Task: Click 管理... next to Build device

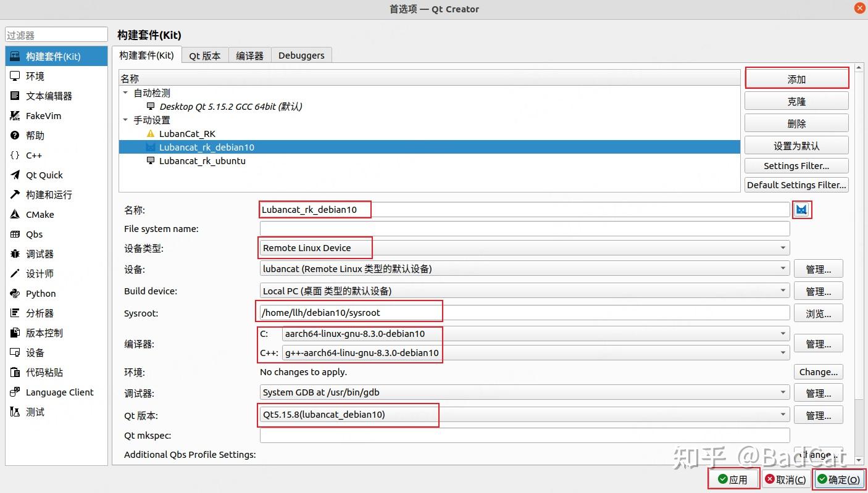Action: tap(819, 291)
